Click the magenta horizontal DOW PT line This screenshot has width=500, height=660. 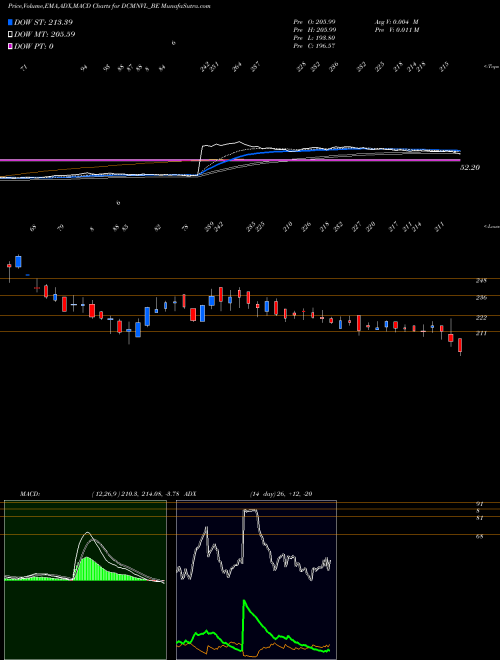tap(229, 160)
